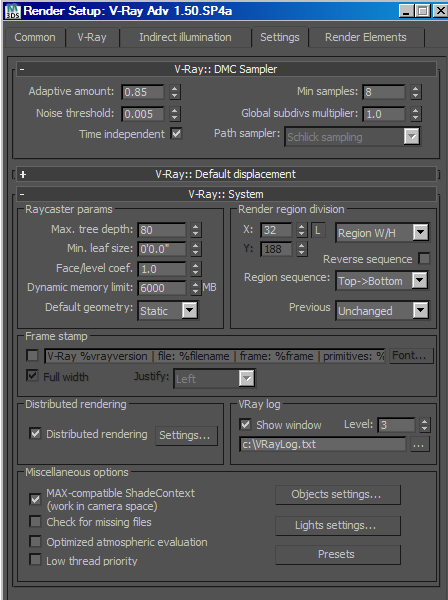The height and width of the screenshot is (600, 448).
Task: Open the Render Elements tab
Action: click(x=366, y=37)
